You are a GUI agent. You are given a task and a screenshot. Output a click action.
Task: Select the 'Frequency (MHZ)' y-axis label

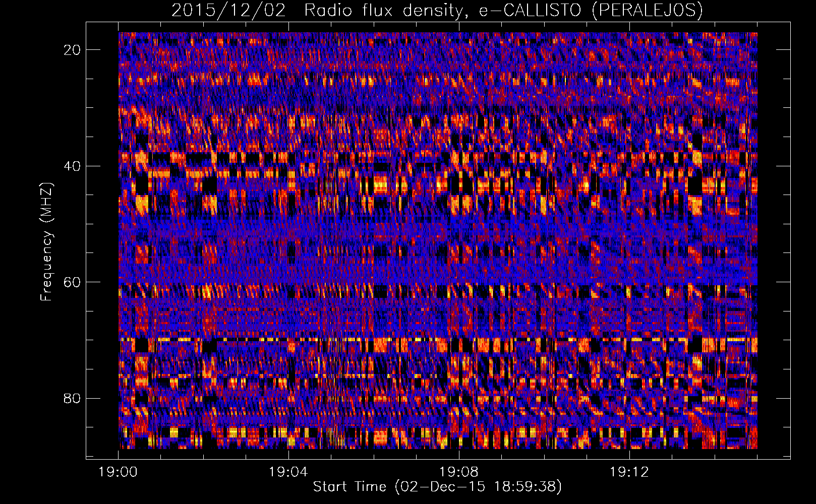(46, 242)
